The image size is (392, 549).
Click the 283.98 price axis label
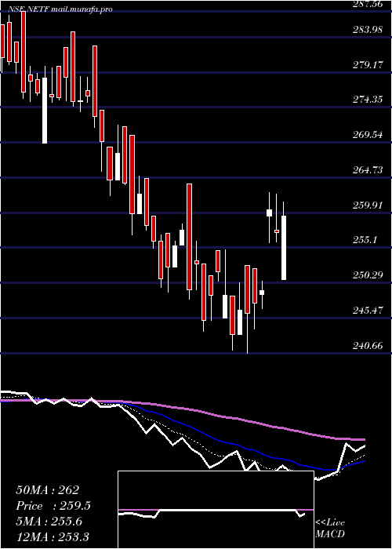(x=368, y=30)
